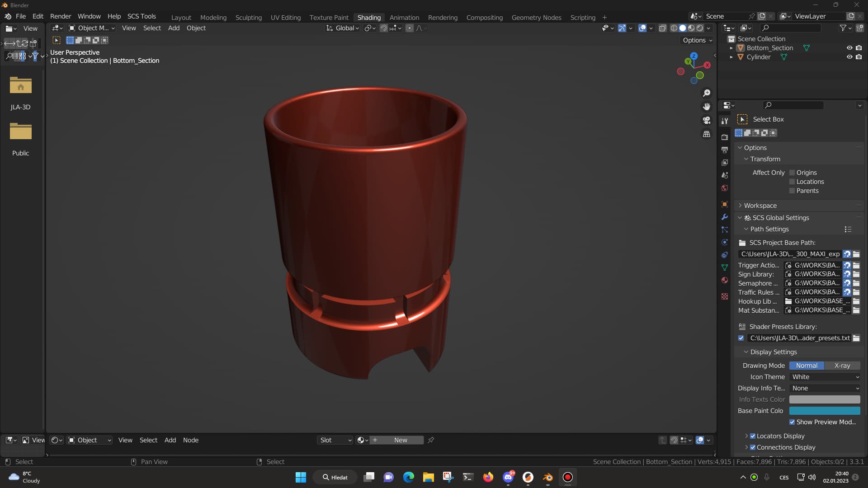
Task: Toggle the camera view gizmo icon
Action: tap(707, 120)
